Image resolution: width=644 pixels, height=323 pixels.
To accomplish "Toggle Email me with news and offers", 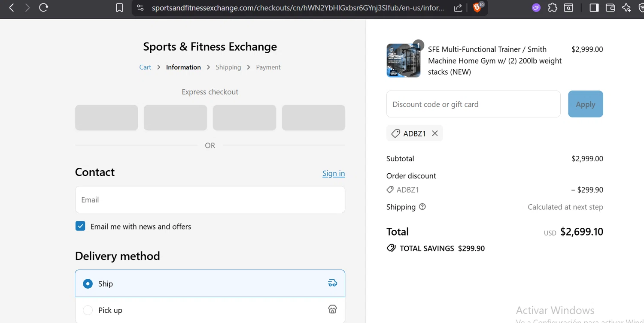I will point(80,226).
